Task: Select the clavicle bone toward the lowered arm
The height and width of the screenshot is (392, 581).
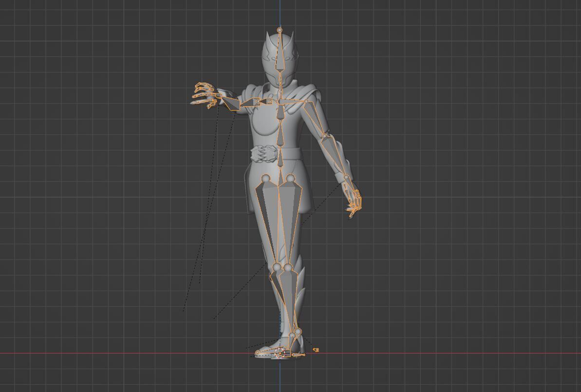Action: pyautogui.click(x=294, y=101)
